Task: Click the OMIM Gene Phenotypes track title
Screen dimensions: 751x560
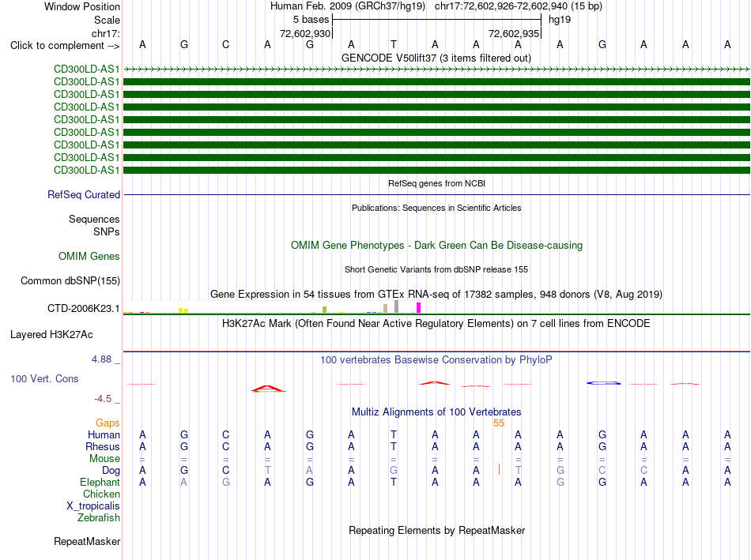Action: coord(436,245)
